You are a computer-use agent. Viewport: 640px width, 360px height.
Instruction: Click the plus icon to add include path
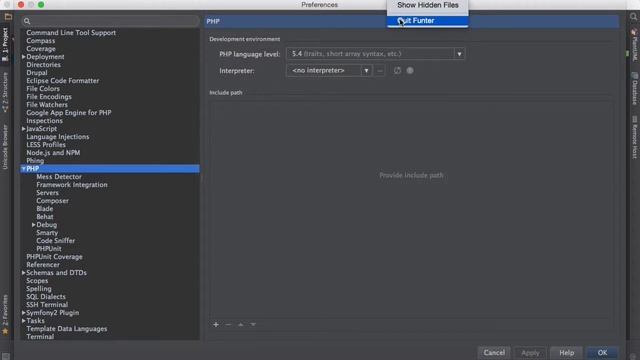[x=216, y=324]
